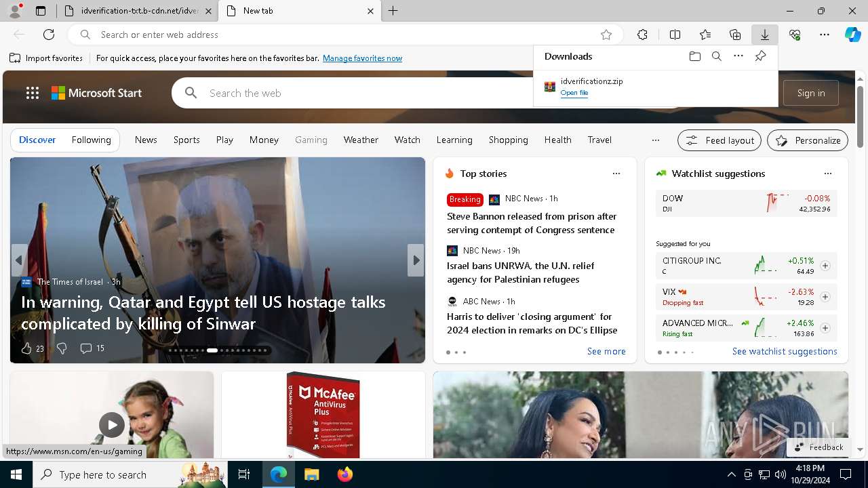The image size is (868, 488).
Task: Open the Microsoft Start app launcher grid
Action: click(x=33, y=93)
